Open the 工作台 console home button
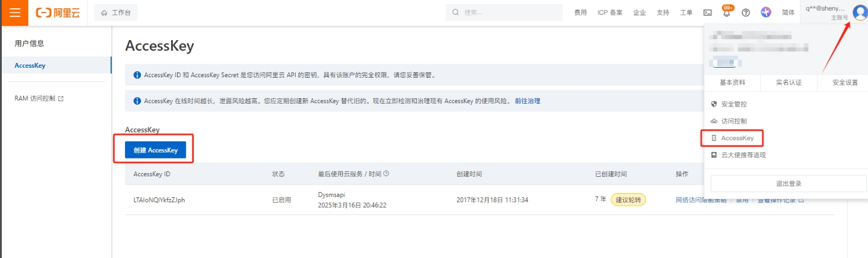Screen dimensions: 868x258 pyautogui.click(x=116, y=13)
